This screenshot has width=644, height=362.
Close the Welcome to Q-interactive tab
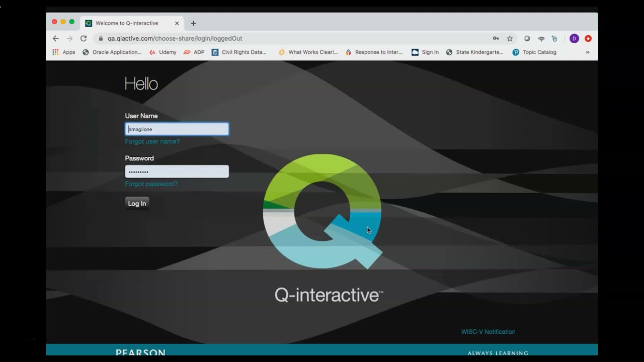(177, 23)
